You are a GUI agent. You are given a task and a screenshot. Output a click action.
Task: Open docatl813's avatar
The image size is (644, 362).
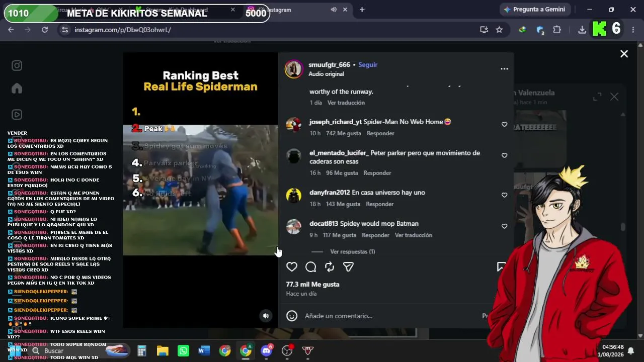click(294, 226)
